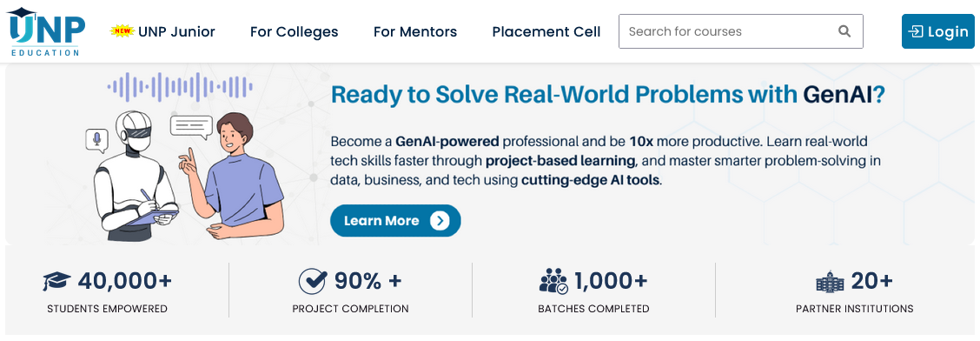
Task: Click the Students Empowered stat label
Action: click(107, 309)
